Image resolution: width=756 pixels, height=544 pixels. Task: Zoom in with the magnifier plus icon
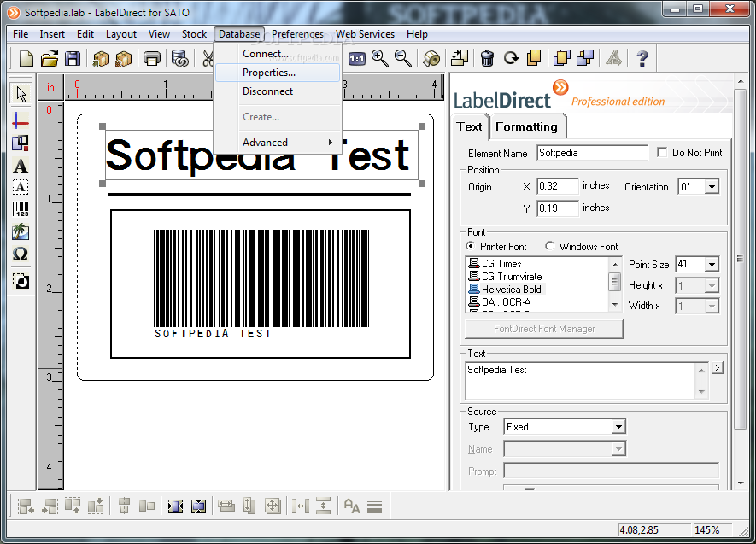380,58
